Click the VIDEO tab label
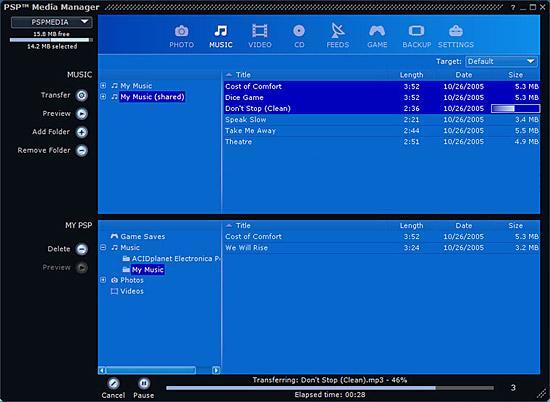The height and width of the screenshot is (402, 550). pyautogui.click(x=260, y=45)
